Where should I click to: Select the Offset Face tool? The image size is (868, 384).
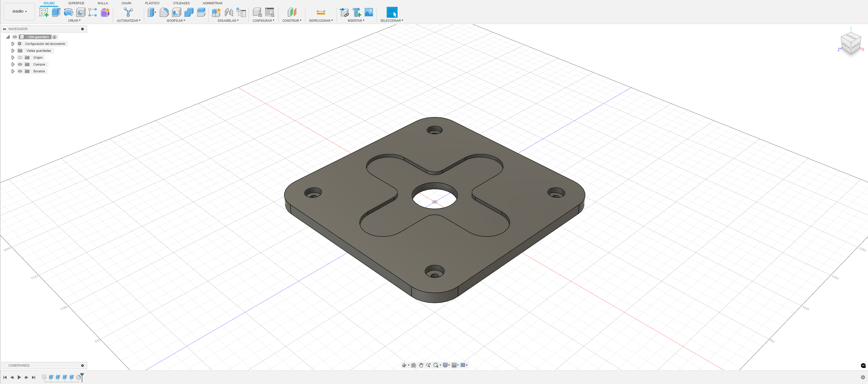coord(201,13)
